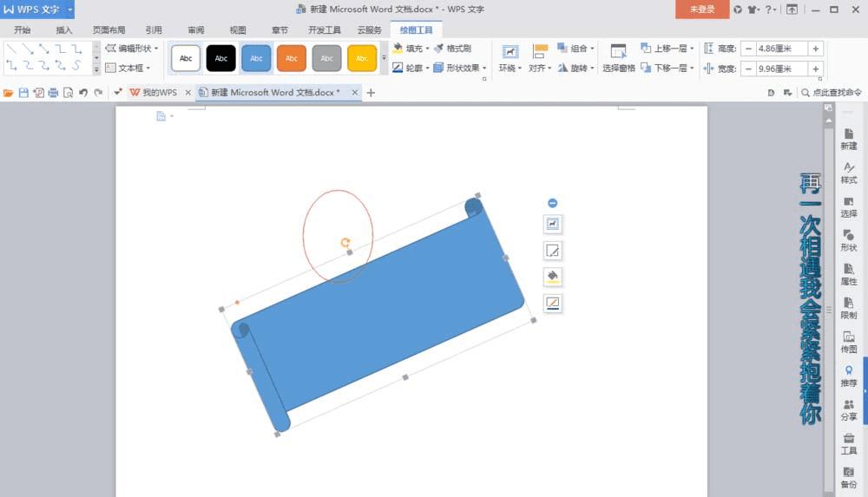This screenshot has height=497, width=868.
Task: Open the 开发工具 tab
Action: click(x=325, y=29)
